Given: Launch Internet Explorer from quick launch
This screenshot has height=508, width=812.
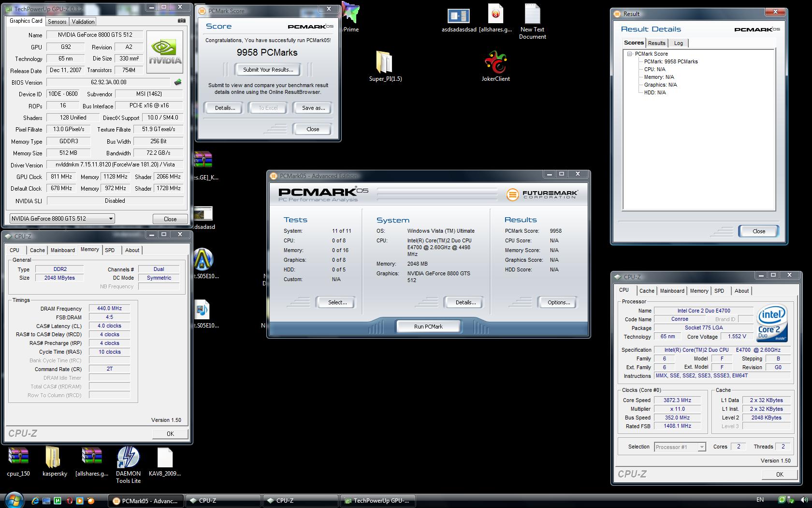Looking at the screenshot, I should point(36,501).
